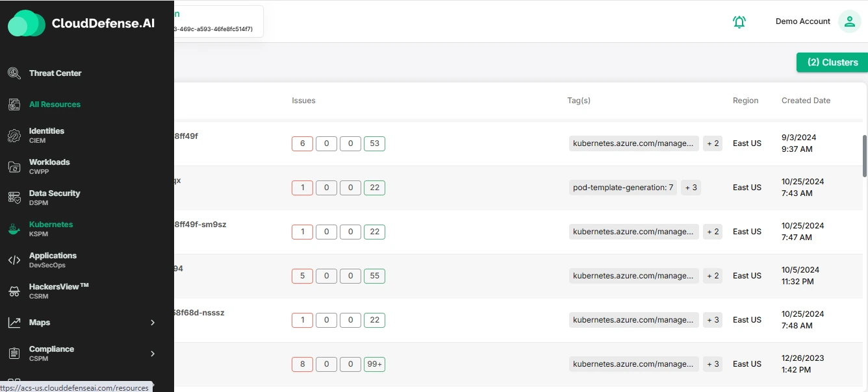Click the red critical issues badge showing 8
Screen dimensions: 868x392
point(302,364)
